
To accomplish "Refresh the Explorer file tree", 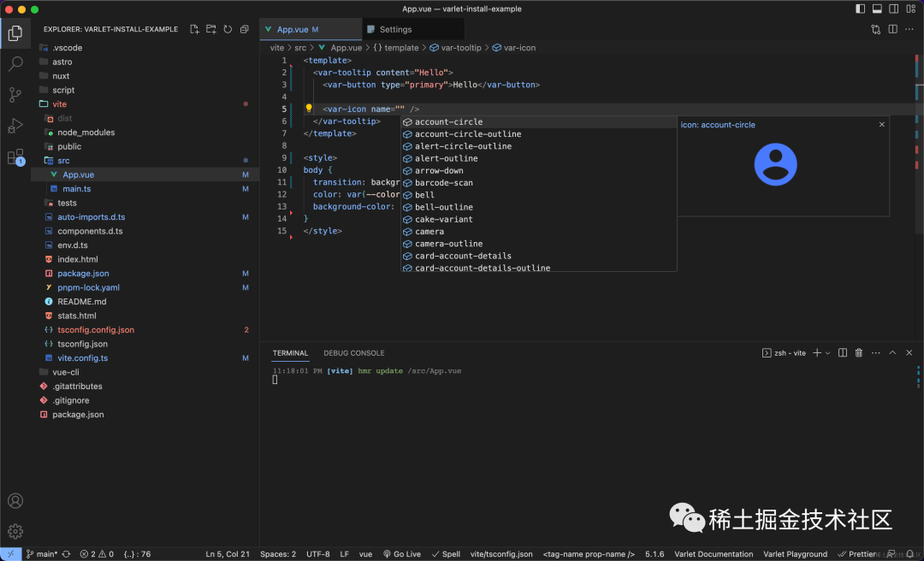I will pos(228,29).
